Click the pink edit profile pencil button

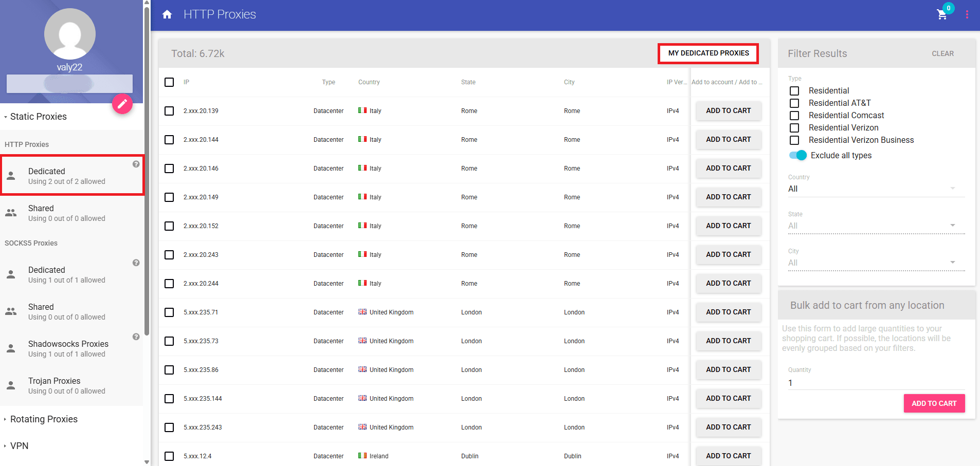tap(122, 104)
